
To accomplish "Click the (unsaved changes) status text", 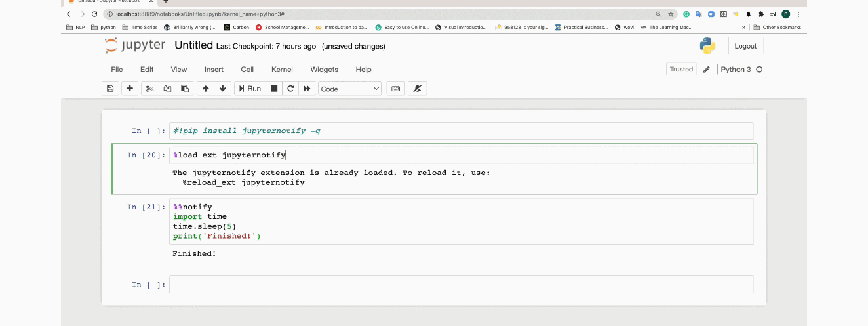I will click(353, 46).
